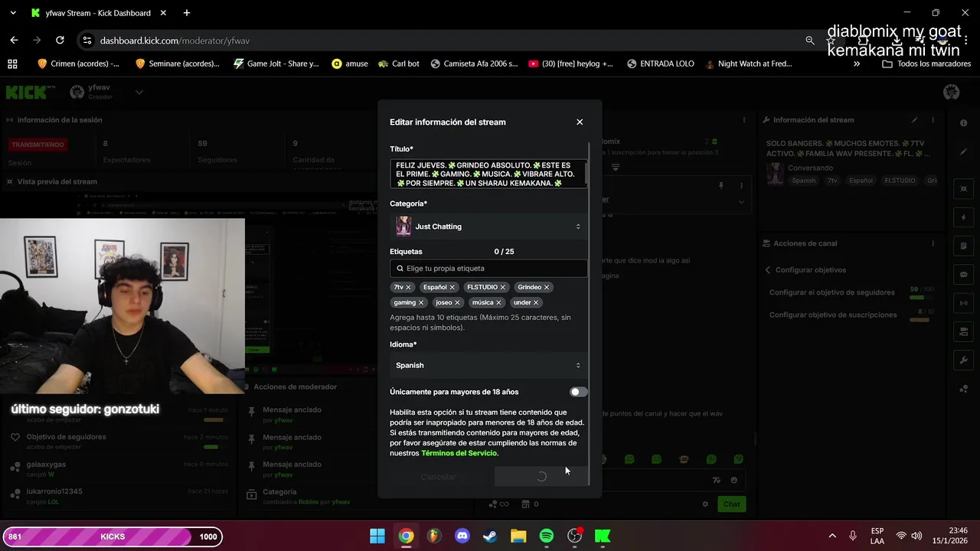Image resolution: width=980 pixels, height=551 pixels.
Task: Toggle Únicamente para mayores de 18 años
Action: point(578,392)
